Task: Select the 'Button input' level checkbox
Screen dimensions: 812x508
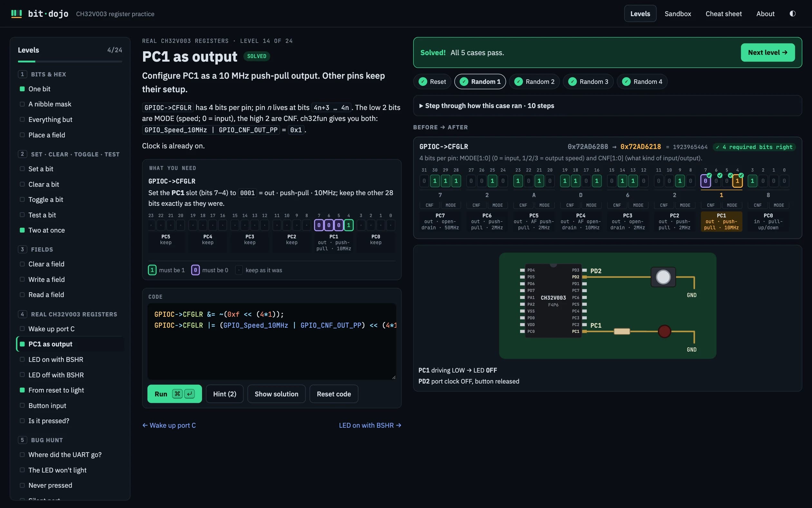Action: (22, 405)
